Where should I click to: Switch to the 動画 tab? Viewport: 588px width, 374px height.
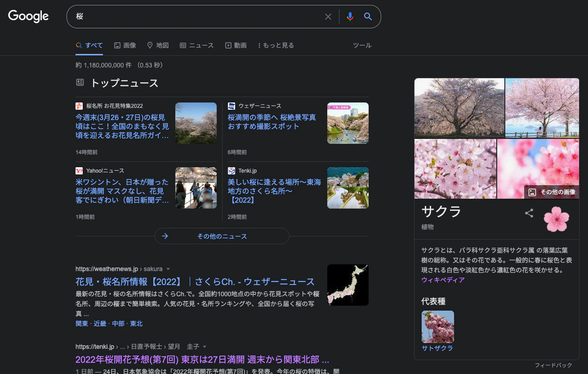tap(236, 45)
